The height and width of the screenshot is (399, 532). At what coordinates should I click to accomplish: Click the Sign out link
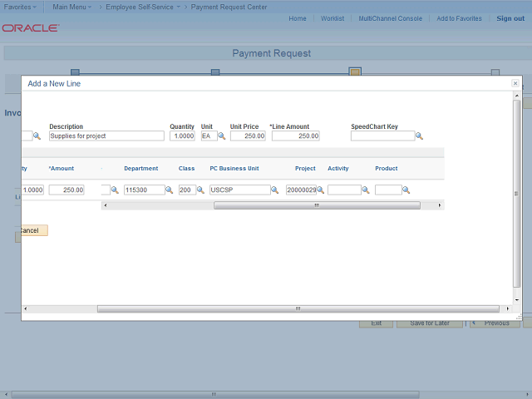tap(510, 18)
